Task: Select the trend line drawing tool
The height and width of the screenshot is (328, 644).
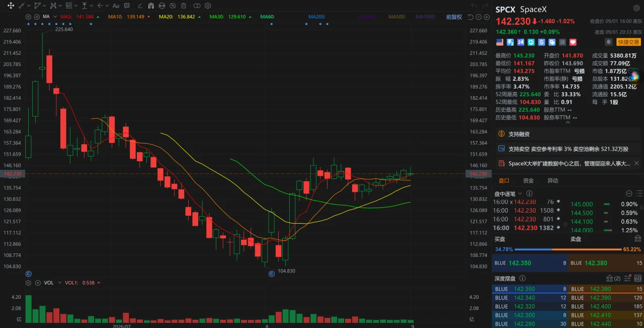Action: [21, 6]
